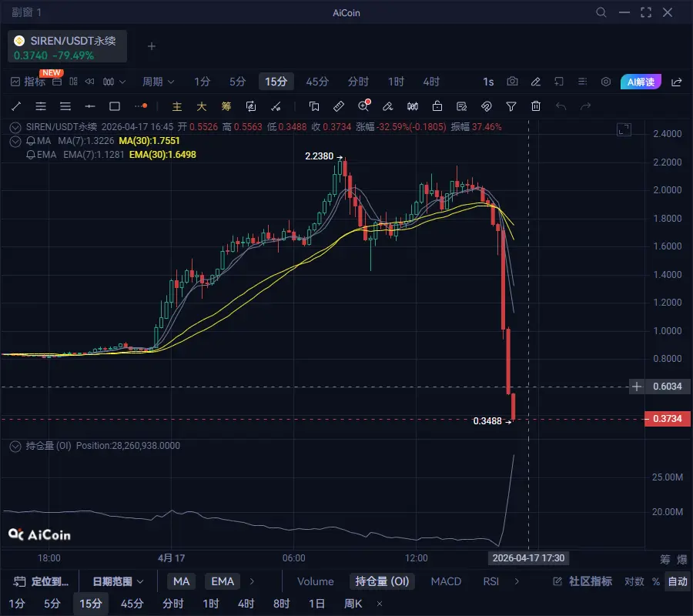
Task: Click the filter funnel icon
Action: coord(511,106)
